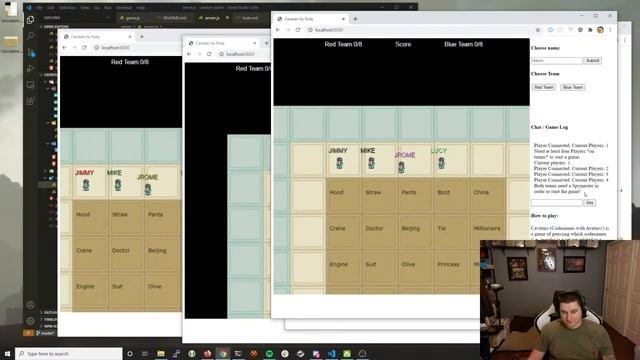Open the Chrome profile avatar
640x360 pixels.
(x=600, y=30)
